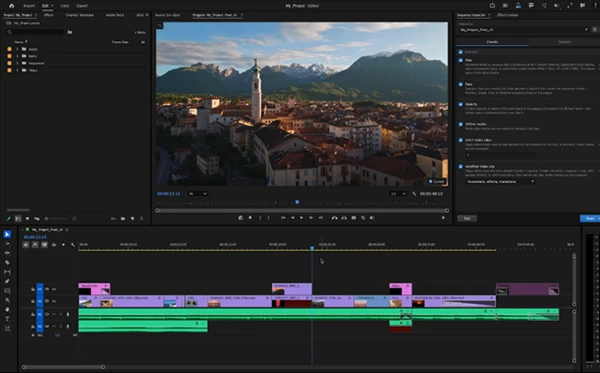Click the timeline playhead marker
600x373 pixels.
click(312, 248)
